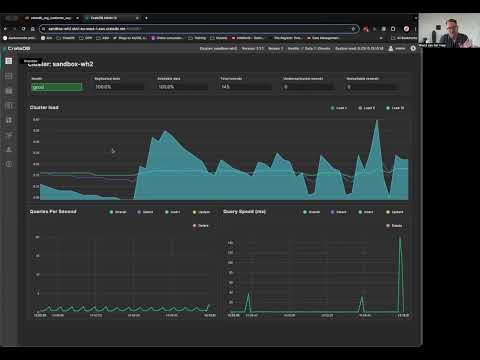Toggle the Load 5 series in Cluster load legend
480x360 pixels.
tap(366, 108)
